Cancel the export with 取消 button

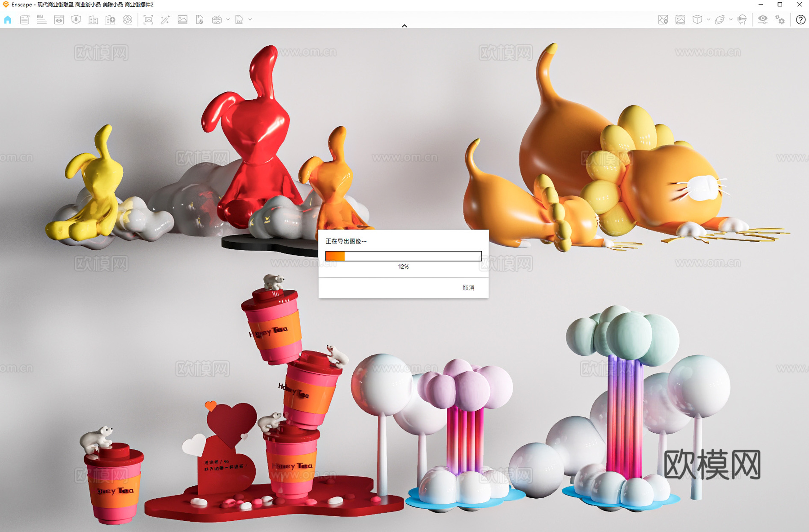click(468, 288)
